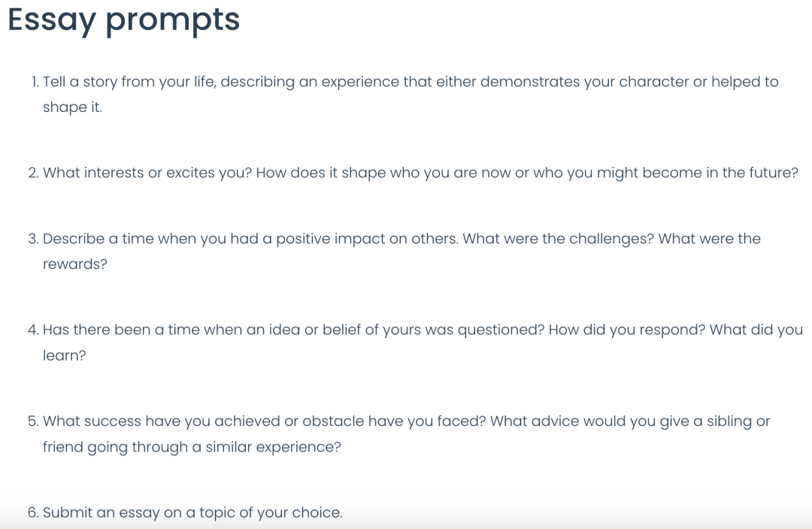This screenshot has height=529, width=812.
Task: Click "Has there been a time" sentence
Action: (294, 330)
